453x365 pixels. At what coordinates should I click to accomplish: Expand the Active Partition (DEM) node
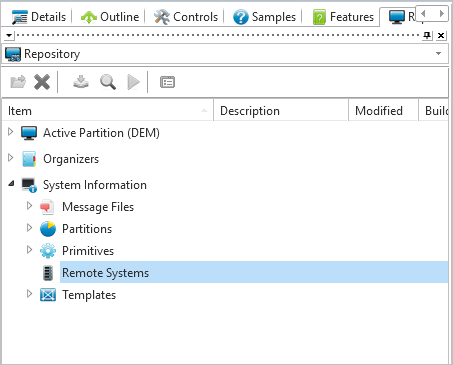coord(11,132)
